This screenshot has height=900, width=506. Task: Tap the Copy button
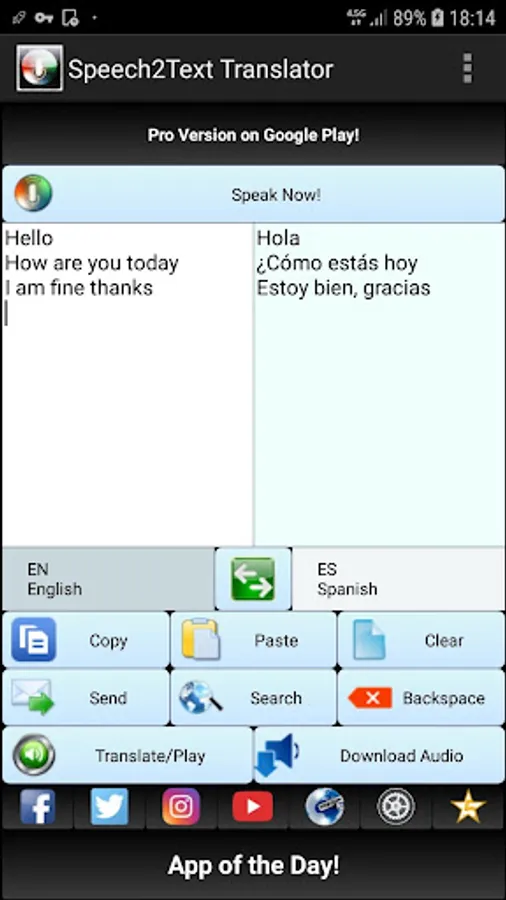pyautogui.click(x=86, y=640)
